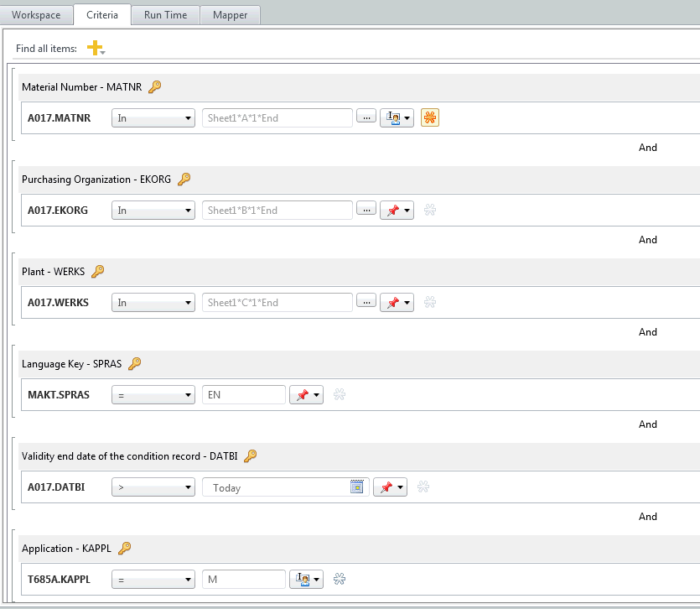
Task: Open the Workspace tab
Action: click(x=36, y=15)
